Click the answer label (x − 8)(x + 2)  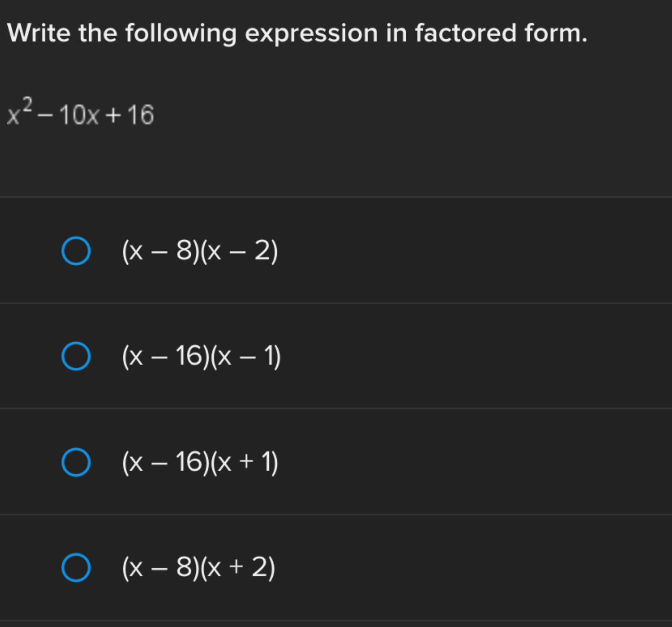click(x=198, y=567)
